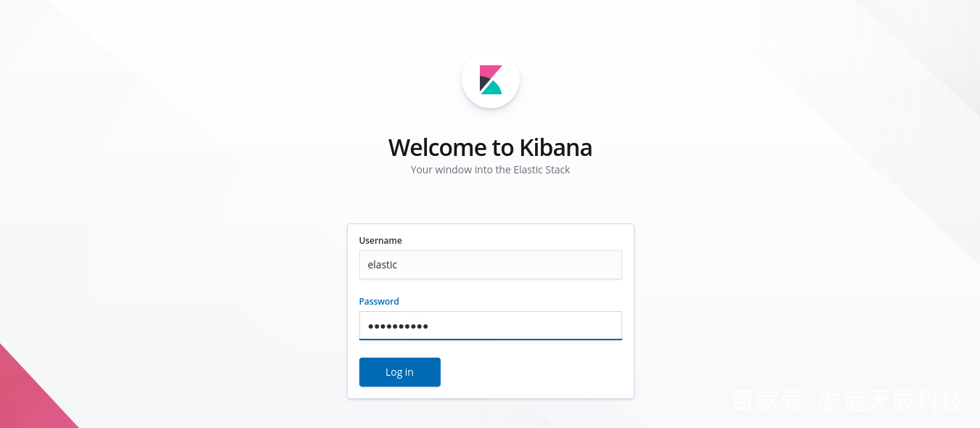The image size is (980, 428).
Task: Click the teal bottom segment of Kibana logo
Action: click(493, 89)
